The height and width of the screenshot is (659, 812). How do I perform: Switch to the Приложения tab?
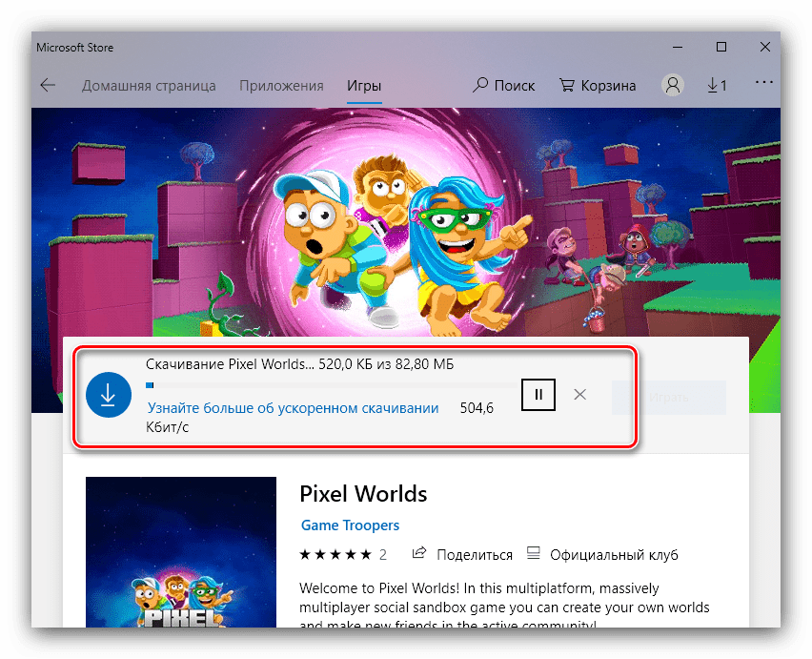pos(281,86)
